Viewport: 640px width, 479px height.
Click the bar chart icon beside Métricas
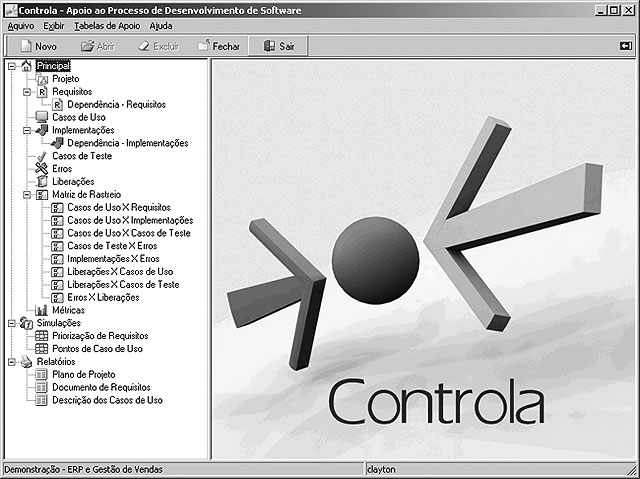(x=42, y=310)
